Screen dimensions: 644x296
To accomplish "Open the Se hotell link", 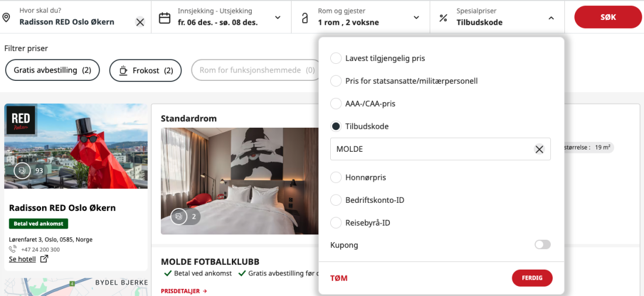I will click(23, 259).
